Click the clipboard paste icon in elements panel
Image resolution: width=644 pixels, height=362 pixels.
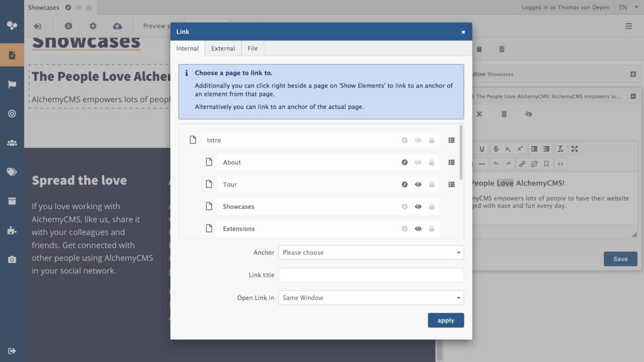[x=479, y=49]
